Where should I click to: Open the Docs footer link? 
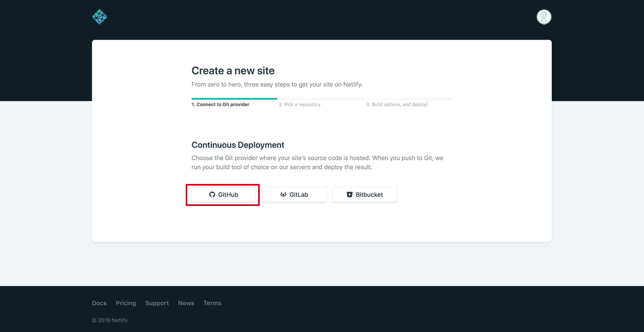[x=99, y=303]
